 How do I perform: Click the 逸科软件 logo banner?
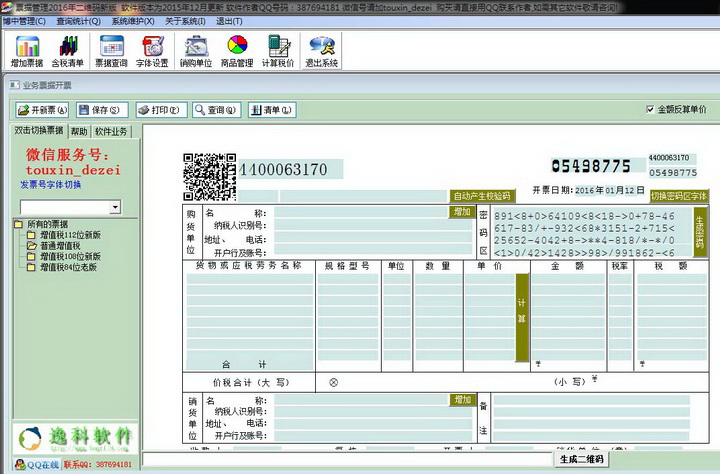click(x=75, y=438)
